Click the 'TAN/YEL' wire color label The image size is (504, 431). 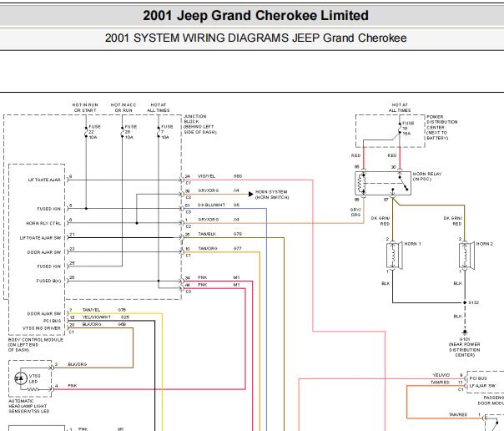(91, 310)
